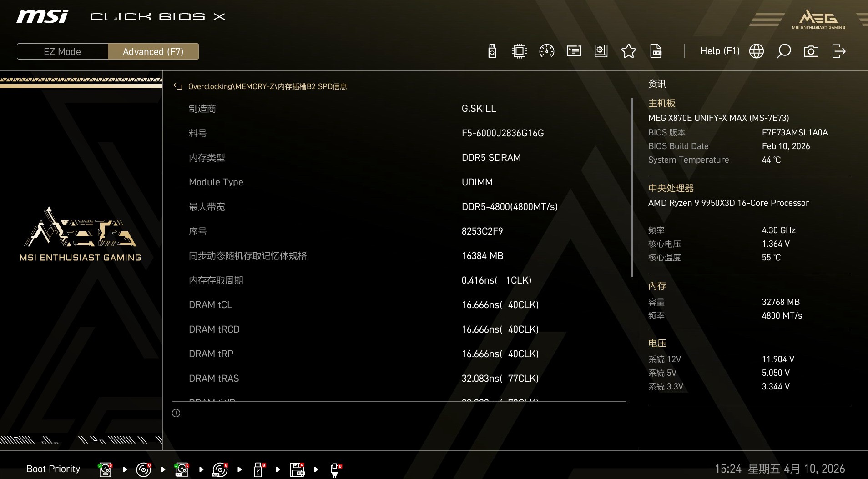Image resolution: width=868 pixels, height=479 pixels.
Task: Click the back arrow near MEMORY-Z breadcrumb
Action: [x=177, y=86]
